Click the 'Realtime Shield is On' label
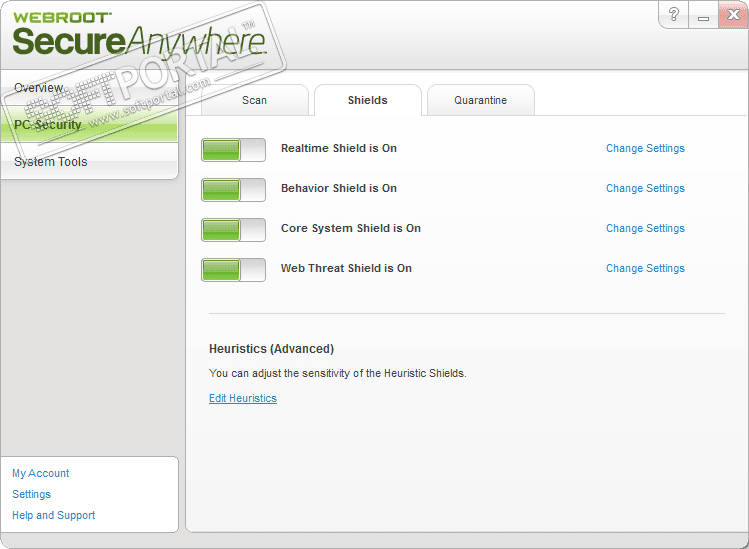 (339, 148)
